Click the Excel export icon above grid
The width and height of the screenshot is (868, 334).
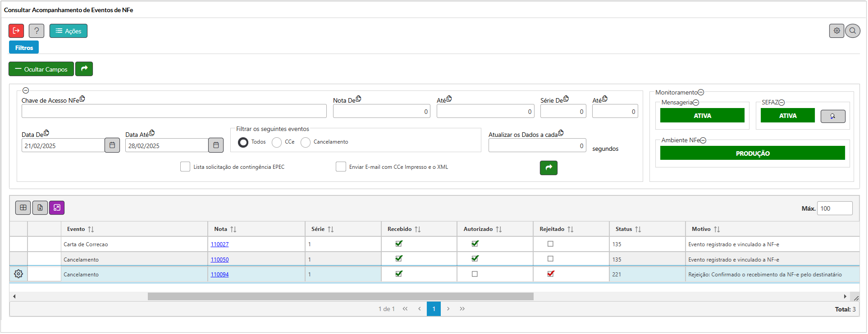pos(40,208)
